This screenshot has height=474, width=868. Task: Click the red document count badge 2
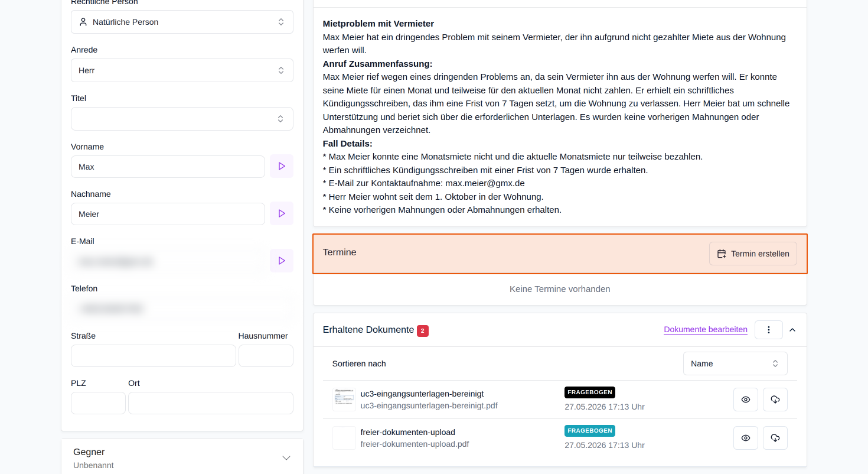(423, 330)
